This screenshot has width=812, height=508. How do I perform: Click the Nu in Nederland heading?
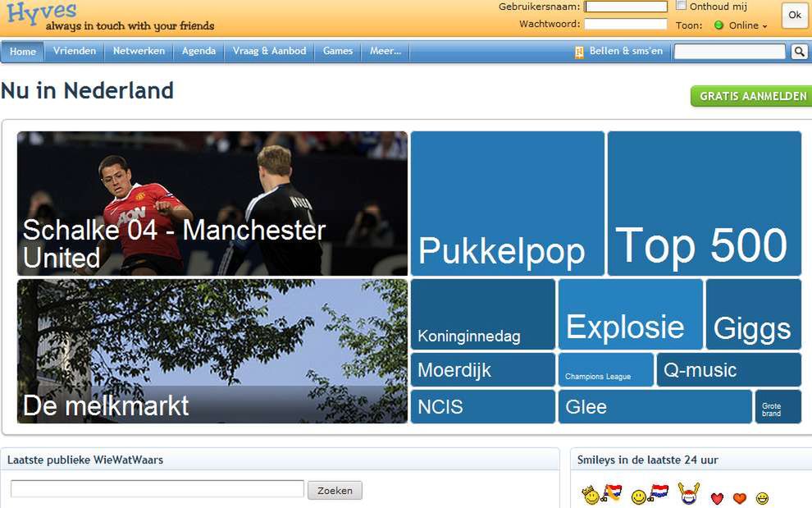click(x=87, y=91)
